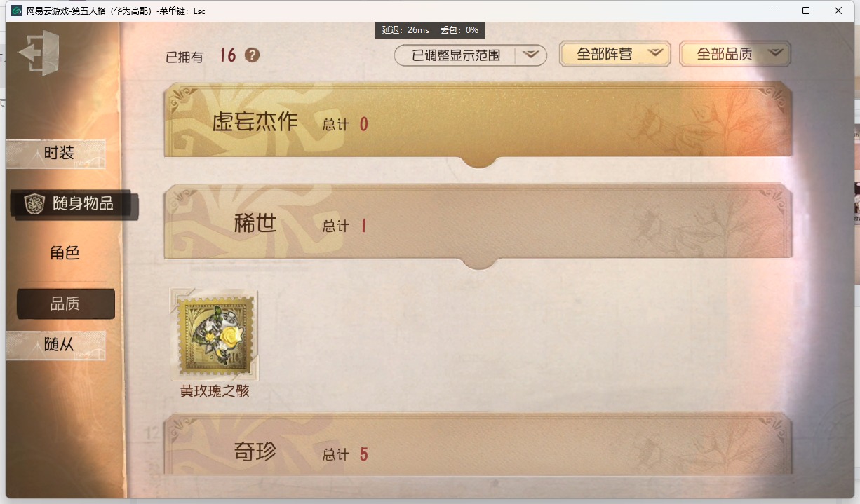Open the 已调整显示范围 dropdown
860x504 pixels.
(470, 55)
